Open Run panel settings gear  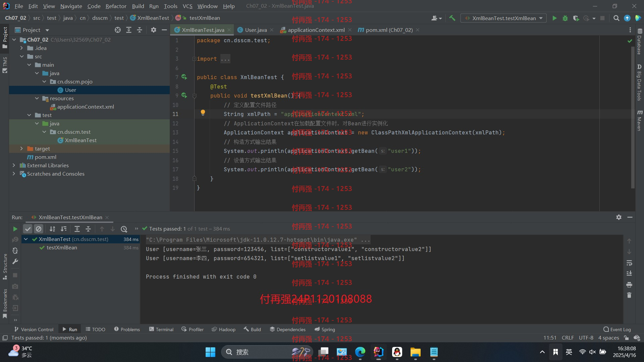[x=619, y=217]
